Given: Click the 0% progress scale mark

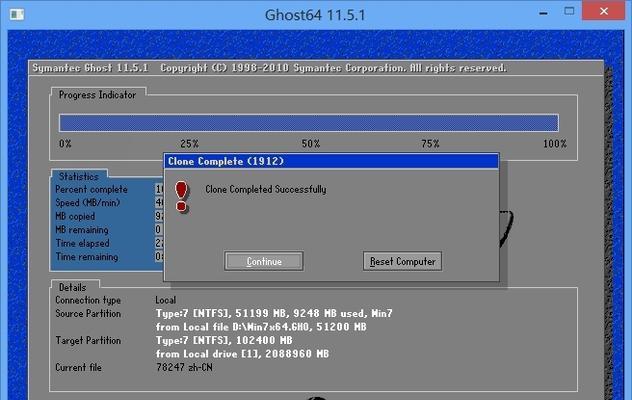Looking at the screenshot, I should click(65, 144).
